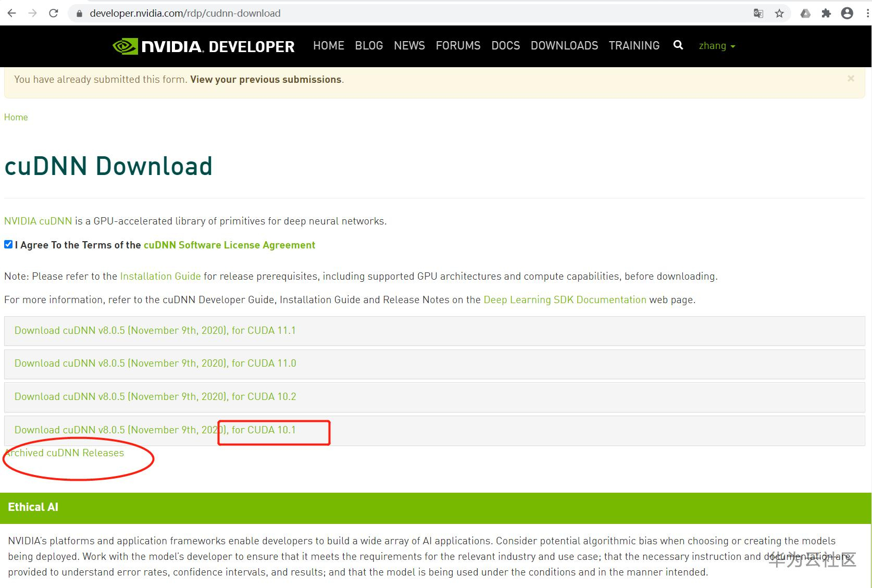This screenshot has width=872, height=588.
Task: Open the Installation Guide link
Action: (160, 276)
